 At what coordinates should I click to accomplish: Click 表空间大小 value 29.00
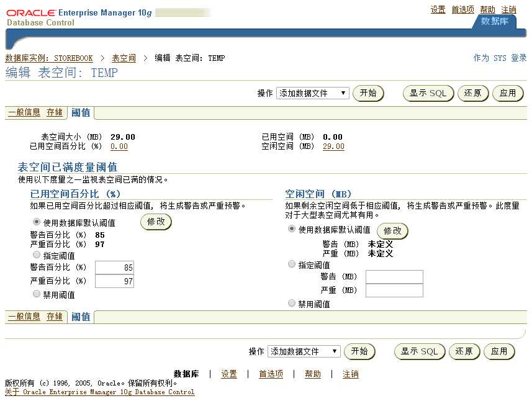pyautogui.click(x=123, y=137)
